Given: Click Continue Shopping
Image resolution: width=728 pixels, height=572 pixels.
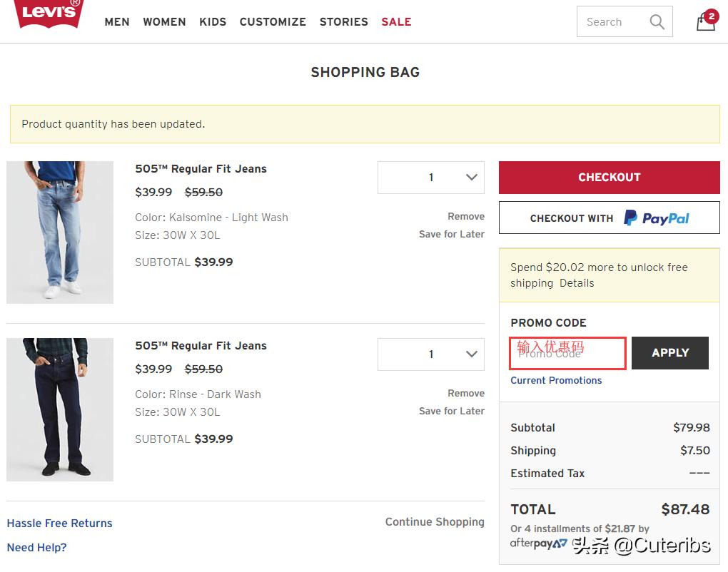Looking at the screenshot, I should click(x=434, y=522).
